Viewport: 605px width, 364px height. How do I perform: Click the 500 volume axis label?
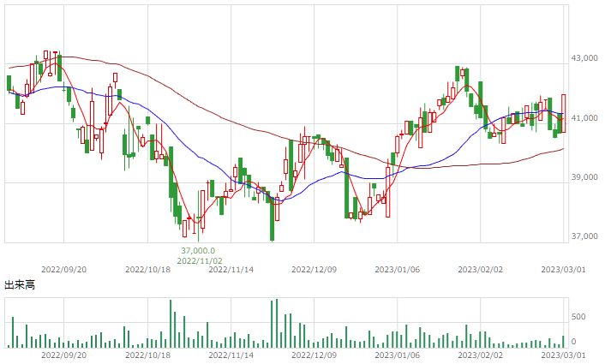(x=578, y=317)
